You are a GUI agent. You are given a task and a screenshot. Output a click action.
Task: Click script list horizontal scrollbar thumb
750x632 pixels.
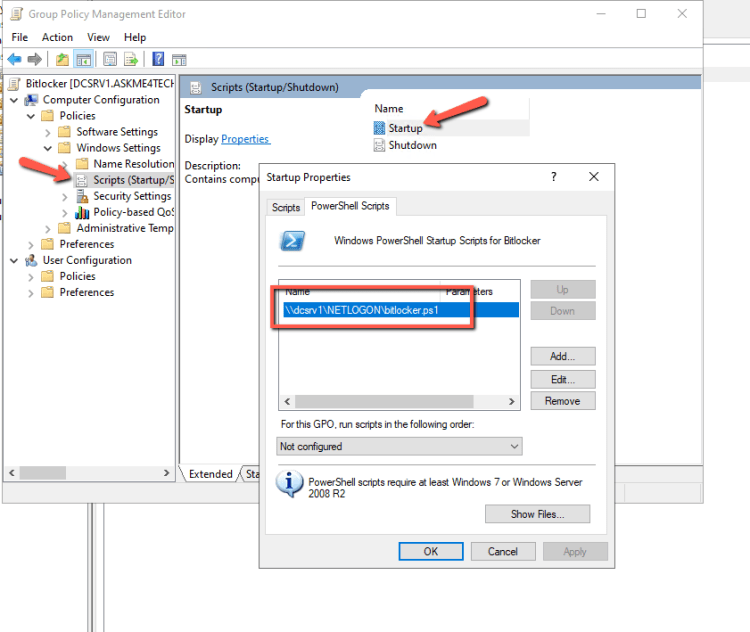(384, 401)
